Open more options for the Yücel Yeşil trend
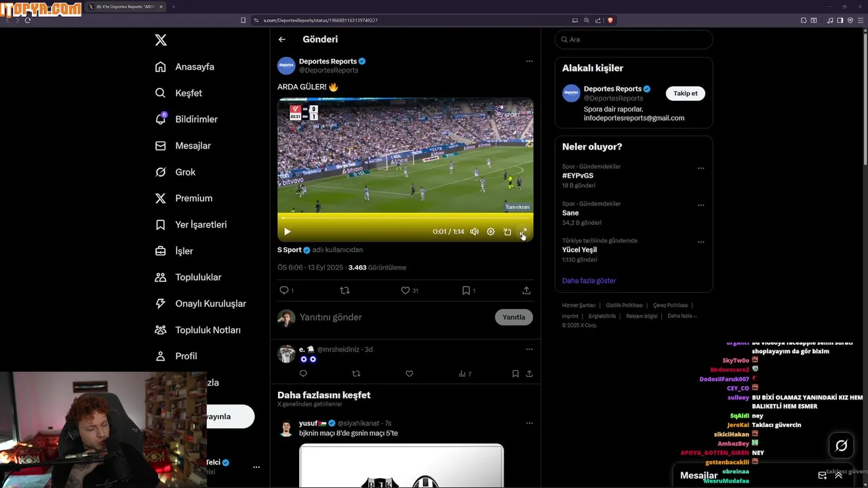Image resolution: width=868 pixels, height=488 pixels. coord(701,242)
